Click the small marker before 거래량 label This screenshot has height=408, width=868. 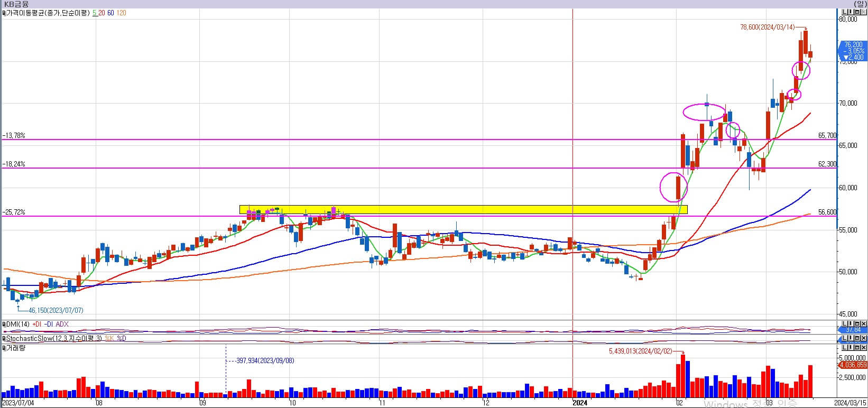point(4,348)
